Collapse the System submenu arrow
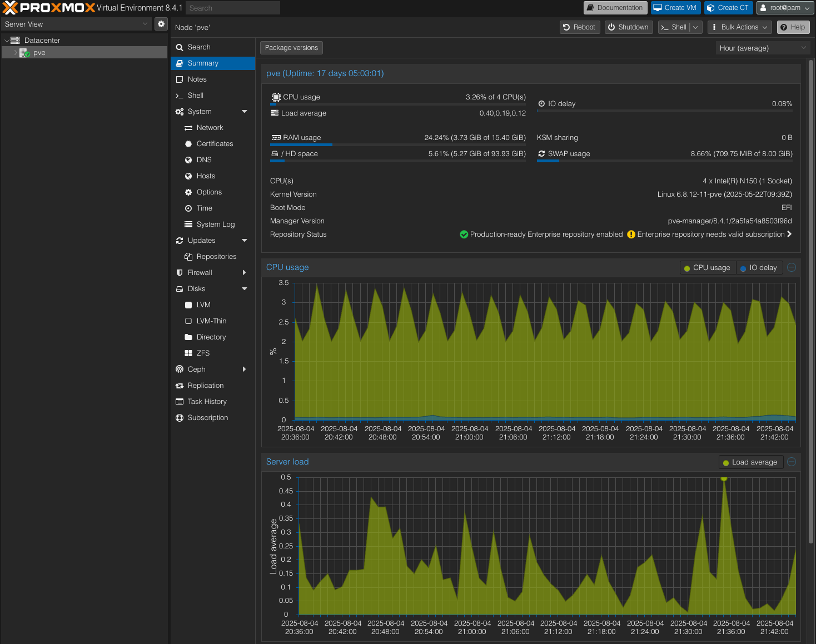The image size is (816, 644). point(245,112)
